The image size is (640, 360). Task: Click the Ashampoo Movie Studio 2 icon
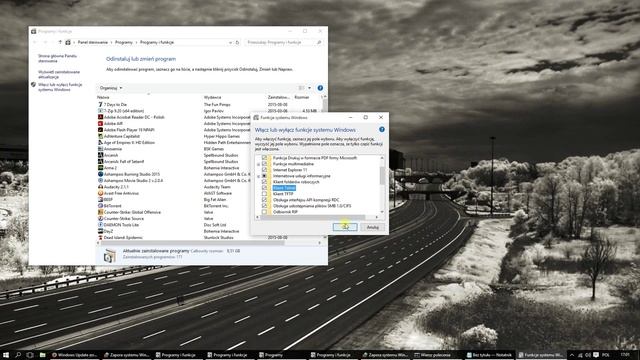[100, 180]
